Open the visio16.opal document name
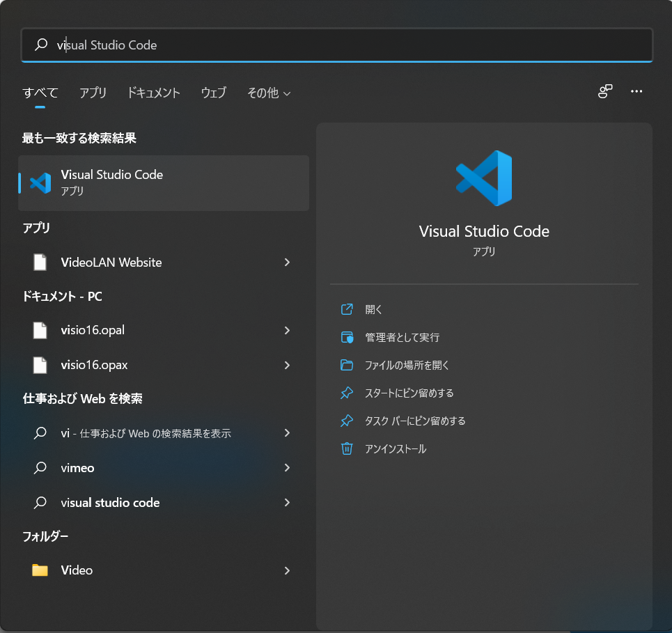The image size is (672, 633). (93, 331)
